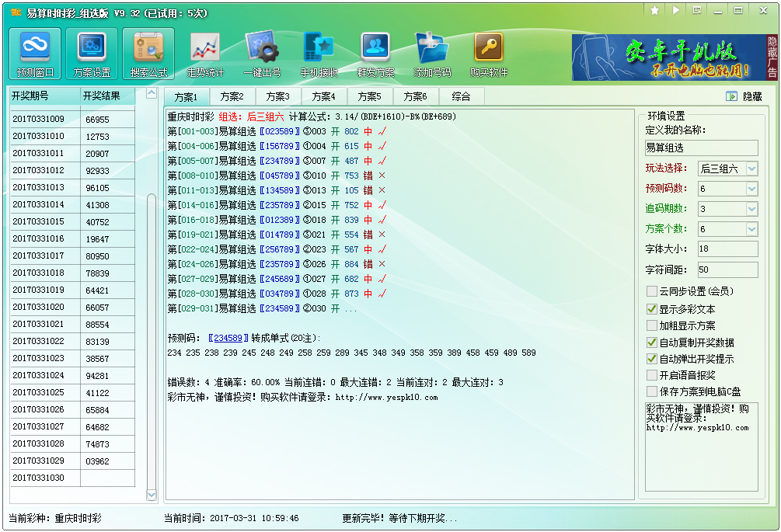Click the 【234589】 prediction code link
Viewport: 781px width, 532px height.
click(x=228, y=338)
